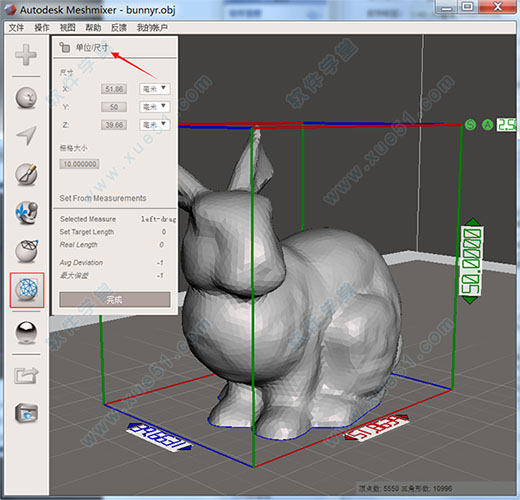
Task: Open the Sculpt brush tool
Action: [26, 174]
